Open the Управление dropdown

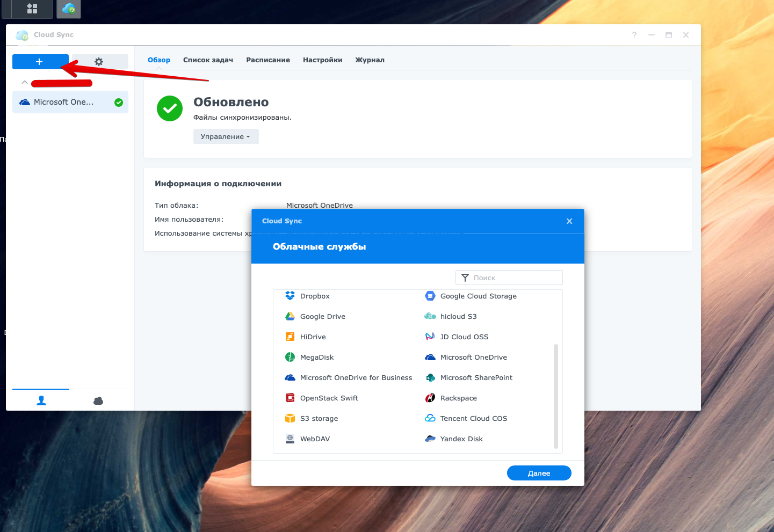pos(226,136)
